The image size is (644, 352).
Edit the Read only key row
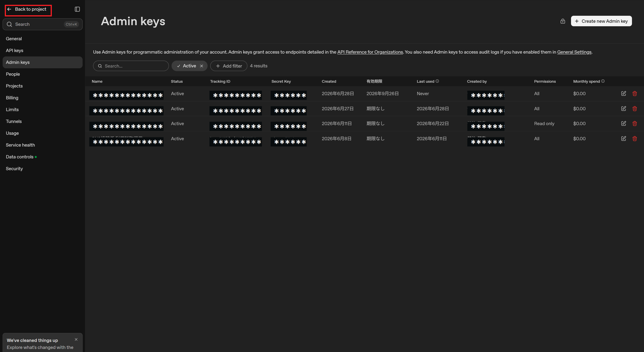coord(623,123)
